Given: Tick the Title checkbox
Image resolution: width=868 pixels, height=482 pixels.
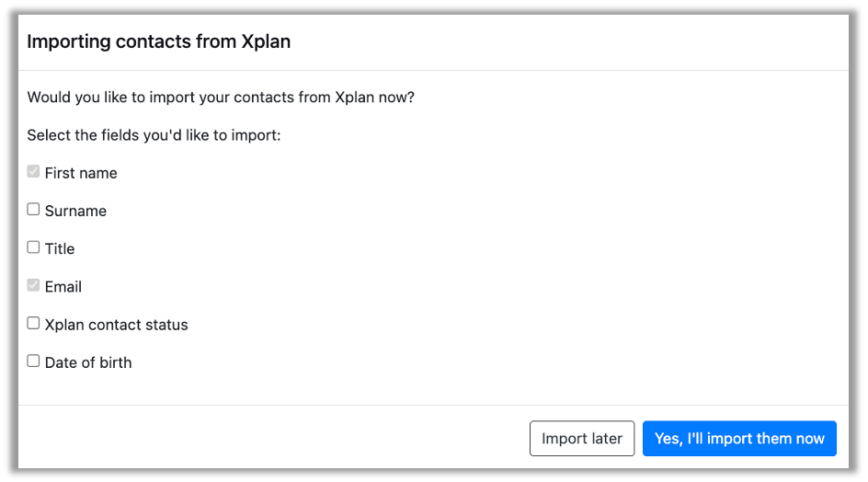Looking at the screenshot, I should (33, 247).
